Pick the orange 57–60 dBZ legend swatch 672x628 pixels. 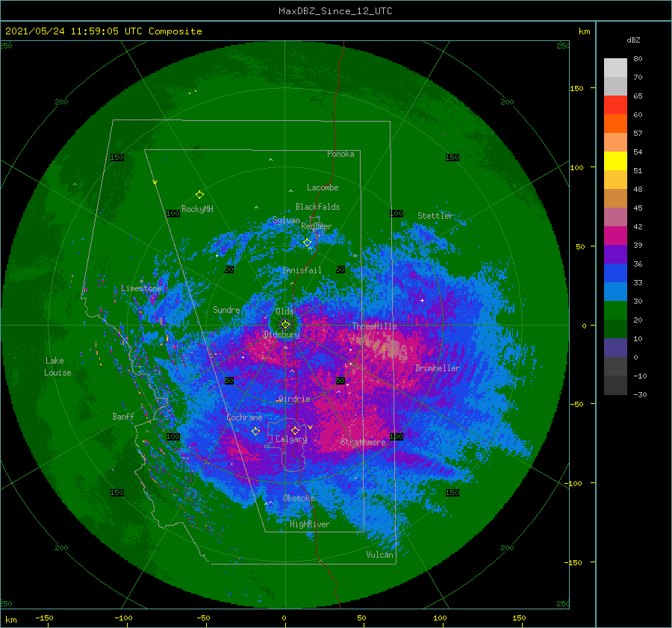tap(615, 124)
